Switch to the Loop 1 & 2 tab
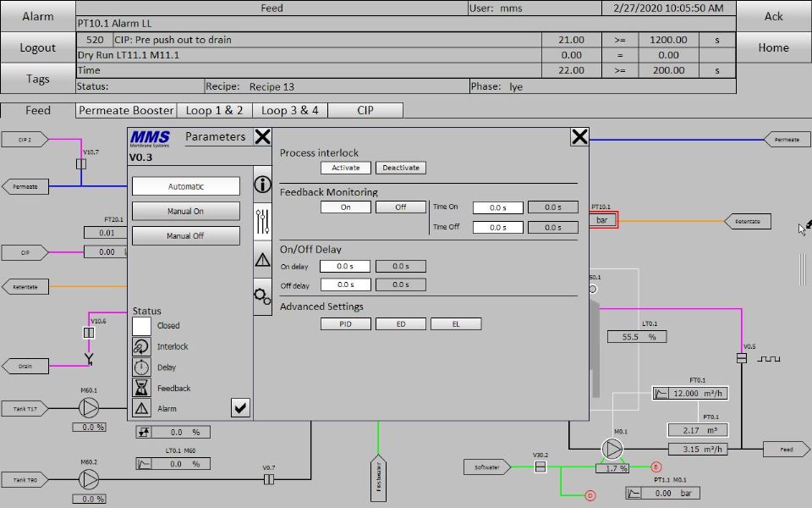The width and height of the screenshot is (812, 508). (214, 110)
